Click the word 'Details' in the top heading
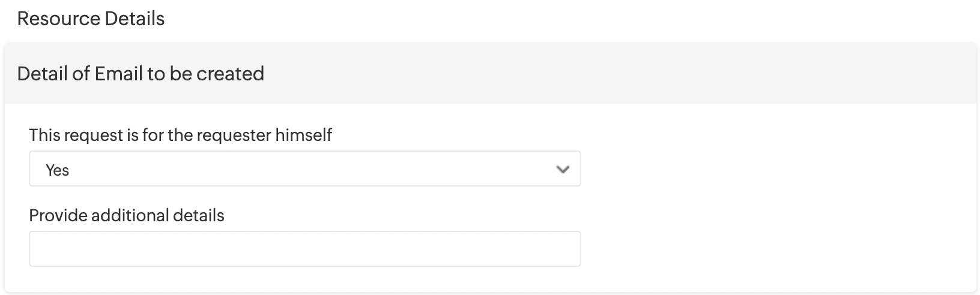 click(x=135, y=19)
